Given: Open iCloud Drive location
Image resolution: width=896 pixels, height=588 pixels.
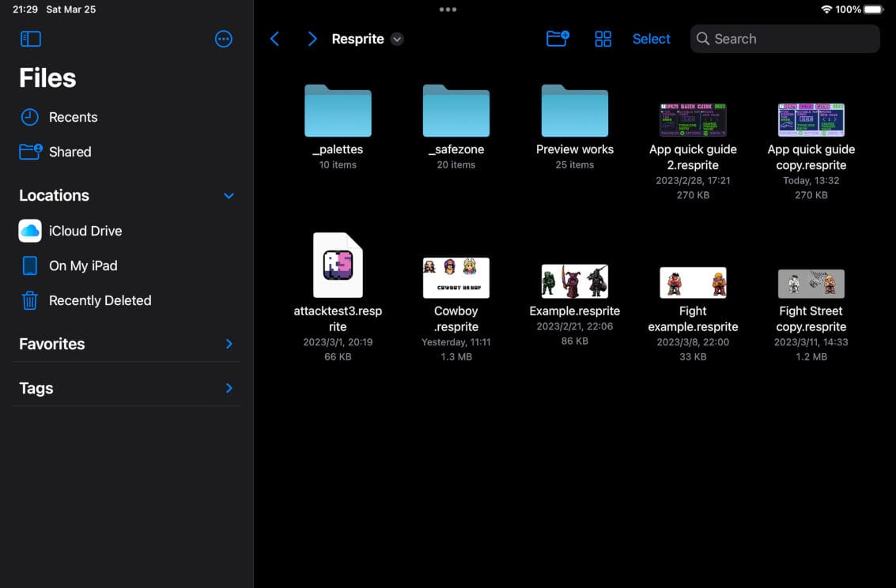Looking at the screenshot, I should point(85,231).
